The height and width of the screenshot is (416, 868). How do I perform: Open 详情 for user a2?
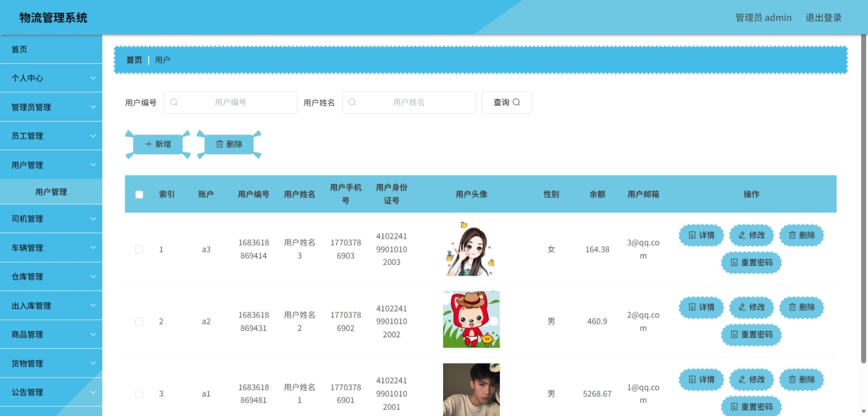pos(701,307)
